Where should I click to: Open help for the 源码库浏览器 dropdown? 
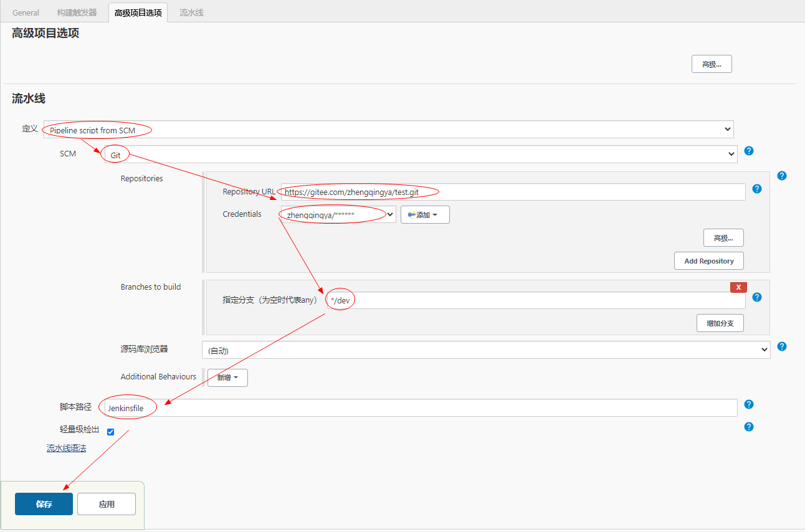782,346
